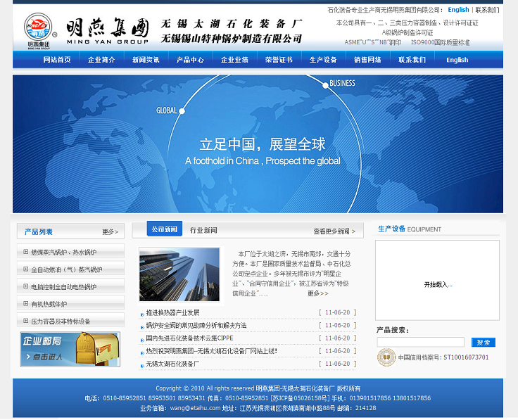Expand the 有机热载体炉 product category
The image size is (518, 420).
(26, 303)
